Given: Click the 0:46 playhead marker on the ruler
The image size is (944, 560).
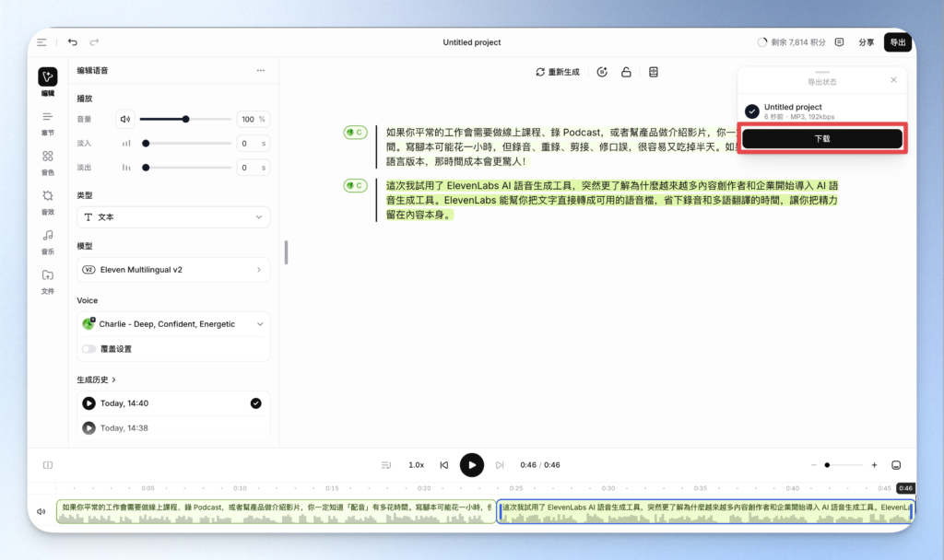Looking at the screenshot, I should pos(905,488).
